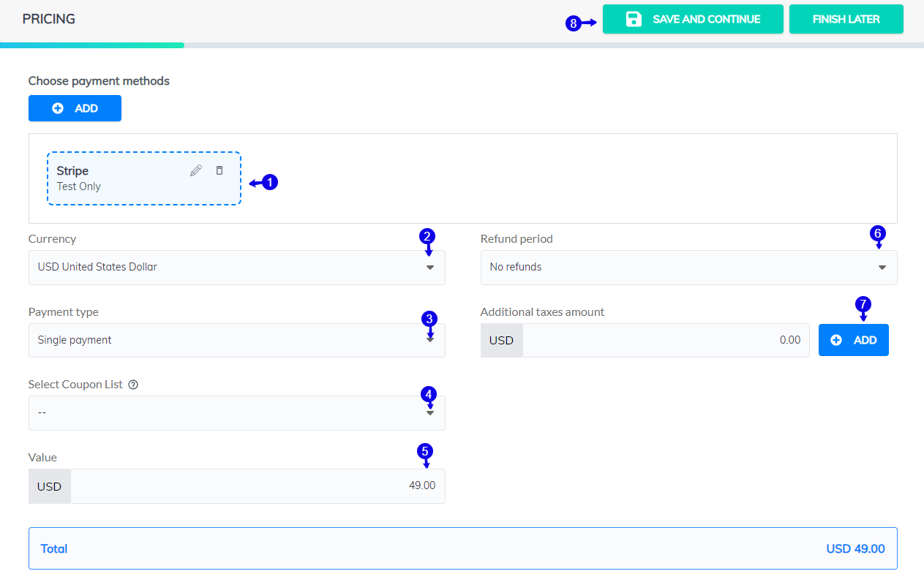This screenshot has height=582, width=924.
Task: Click the trash icon to delete Stripe
Action: [219, 170]
